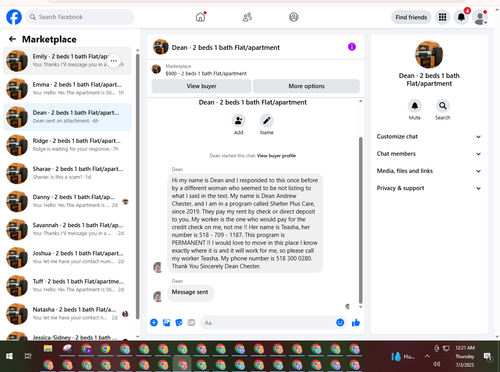500x372 pixels.
Task: Click the Find friends button
Action: (411, 17)
